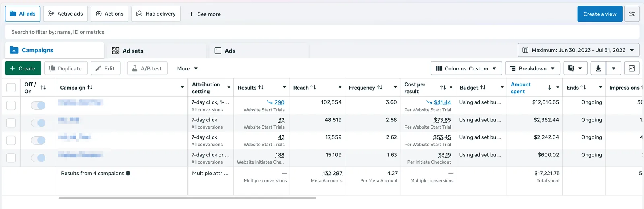Image resolution: width=644 pixels, height=209 pixels.
Task: Click the green Create button
Action: coord(23,68)
